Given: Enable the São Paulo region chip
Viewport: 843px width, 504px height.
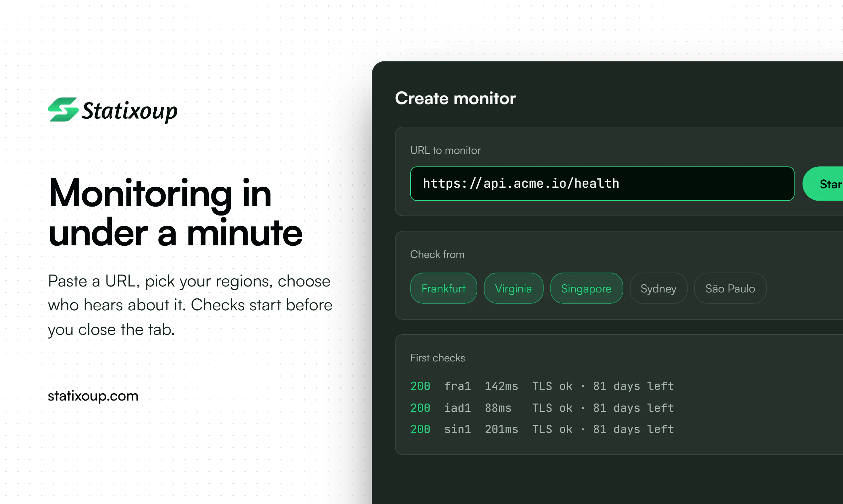Looking at the screenshot, I should (730, 288).
